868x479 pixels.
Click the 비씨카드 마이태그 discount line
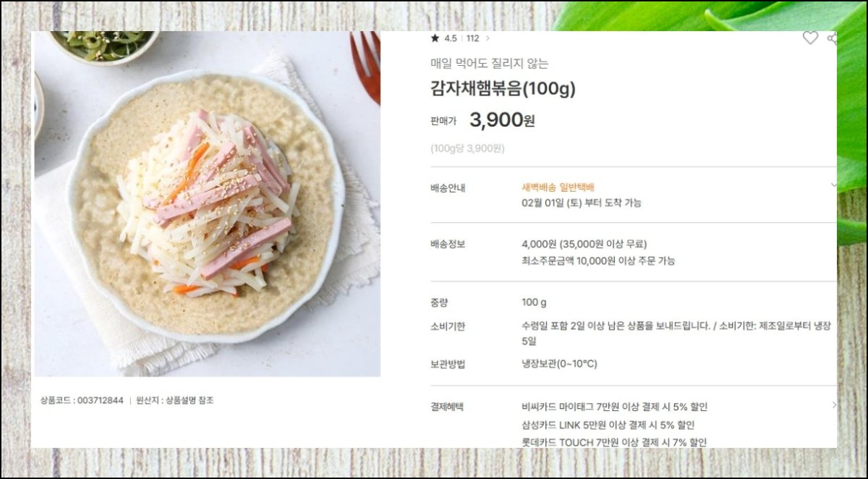coord(615,407)
